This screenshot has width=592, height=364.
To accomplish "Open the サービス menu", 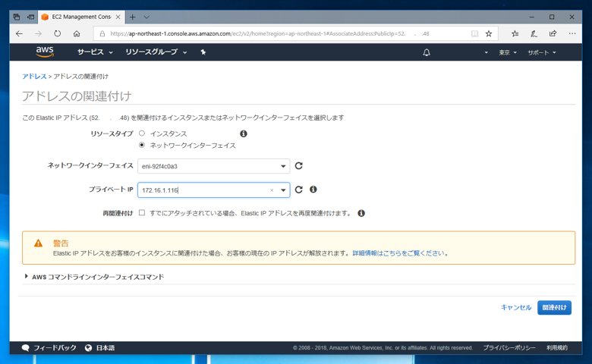I will point(95,52).
